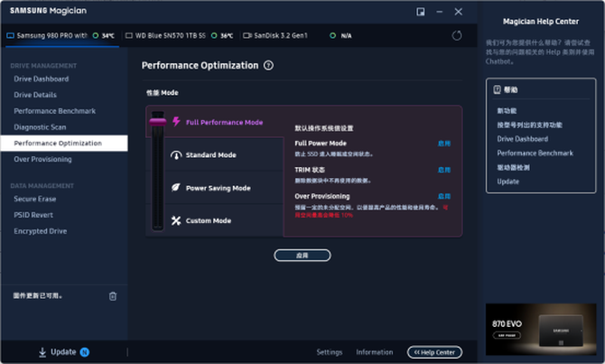Open Over Provisioning in the left sidebar
605x364 pixels.
click(x=42, y=159)
